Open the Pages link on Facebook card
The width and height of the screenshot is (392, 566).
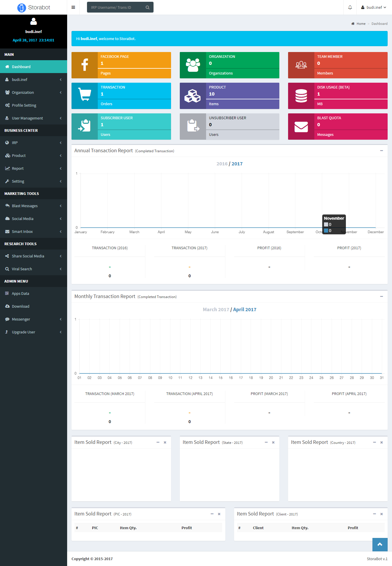(106, 73)
